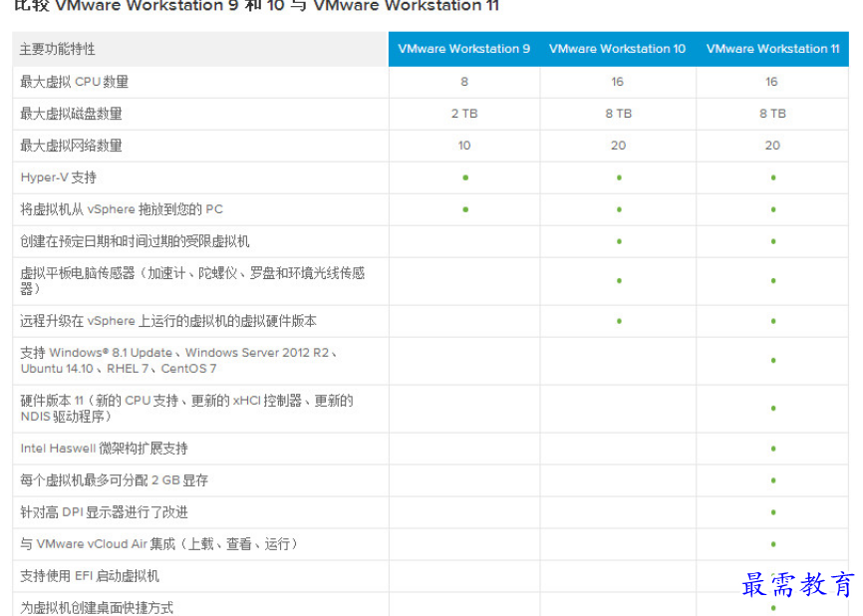Click the Intel Haswell 微架构扩展支持 label

(104, 449)
